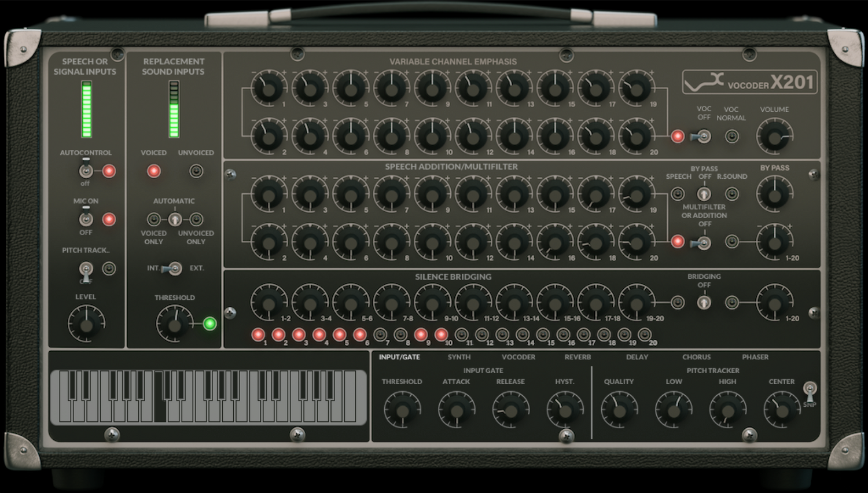This screenshot has width=868, height=493.
Task: Click the Voc Off/Normal switch
Action: point(703,137)
